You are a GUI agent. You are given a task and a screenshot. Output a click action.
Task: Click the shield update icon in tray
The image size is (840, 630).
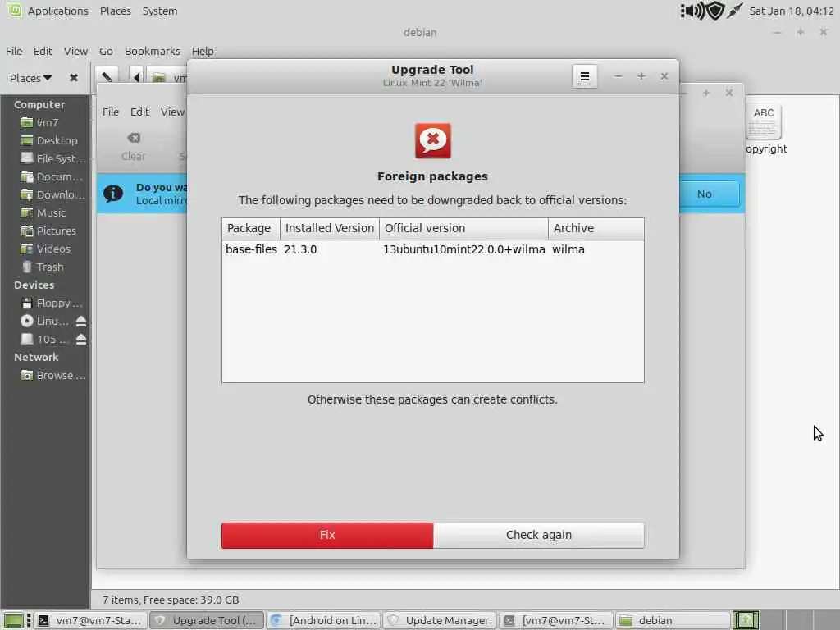715,11
